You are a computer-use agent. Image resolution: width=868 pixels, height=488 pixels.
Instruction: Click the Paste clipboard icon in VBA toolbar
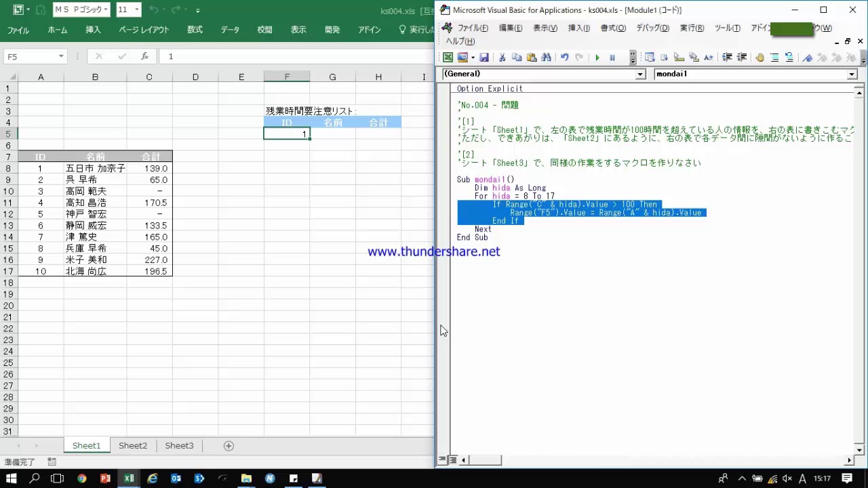(x=532, y=58)
